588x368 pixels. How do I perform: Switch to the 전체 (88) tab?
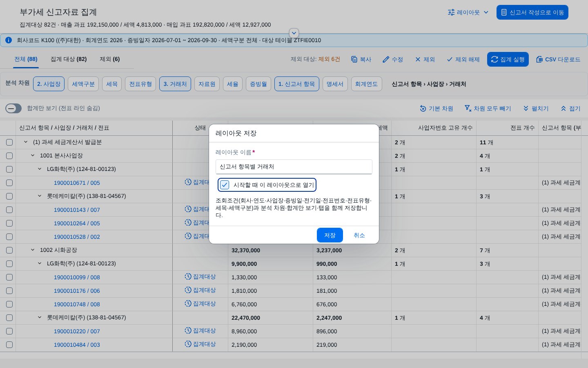[x=26, y=59]
